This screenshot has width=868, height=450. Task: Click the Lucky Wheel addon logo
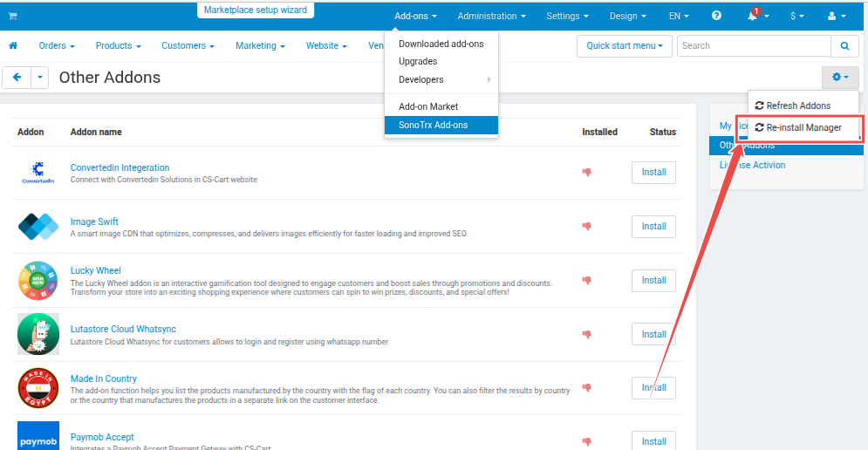tap(38, 280)
